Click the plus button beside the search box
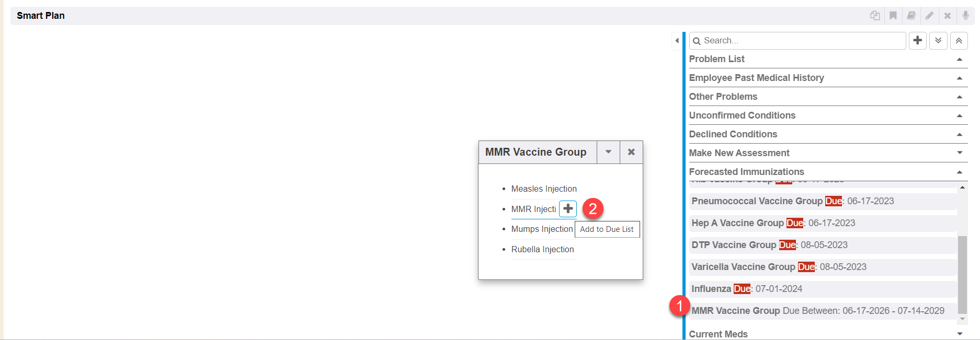This screenshot has width=980, height=340. (918, 40)
